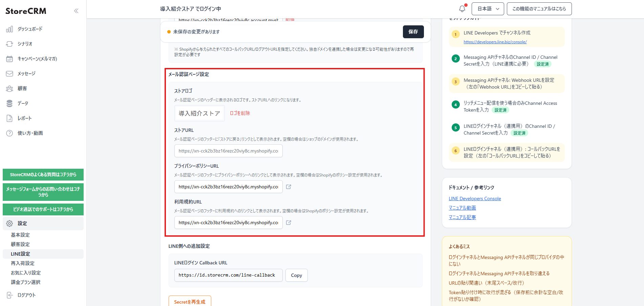Click the Secretを再生成 button

(190, 302)
